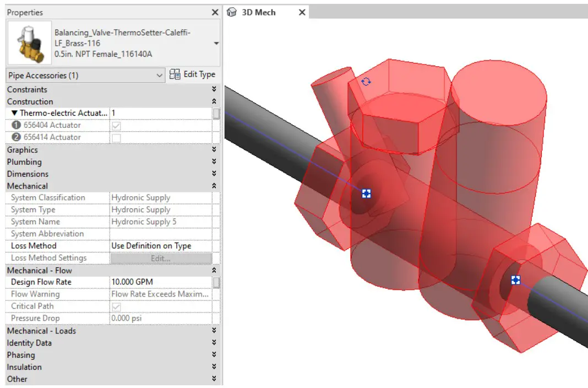The width and height of the screenshot is (588, 388).
Task: Click the 3D view cube icon on tab
Action: click(232, 12)
